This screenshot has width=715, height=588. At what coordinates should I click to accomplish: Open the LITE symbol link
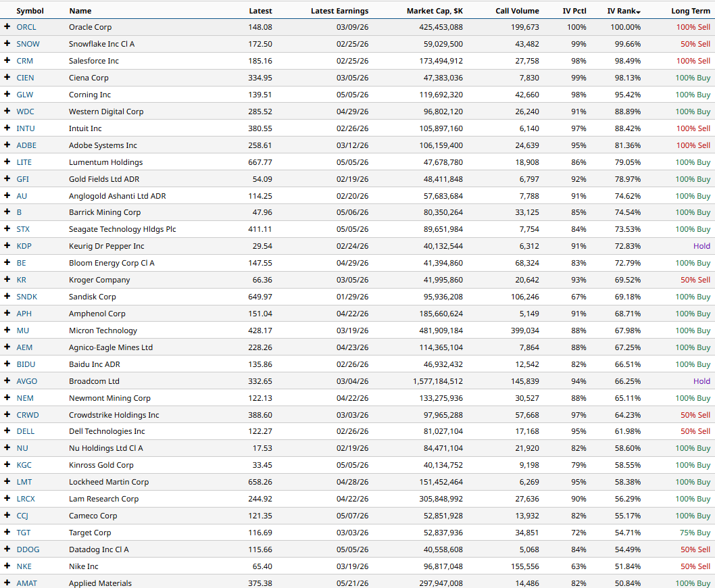click(x=24, y=162)
